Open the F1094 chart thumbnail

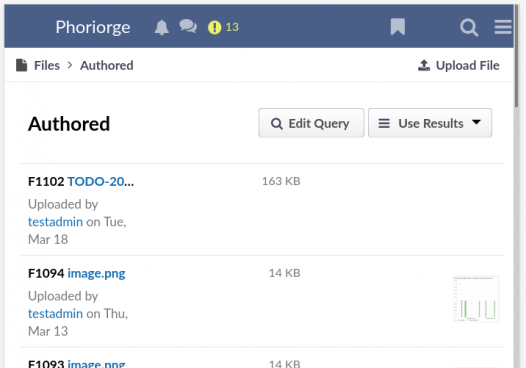[x=476, y=299]
